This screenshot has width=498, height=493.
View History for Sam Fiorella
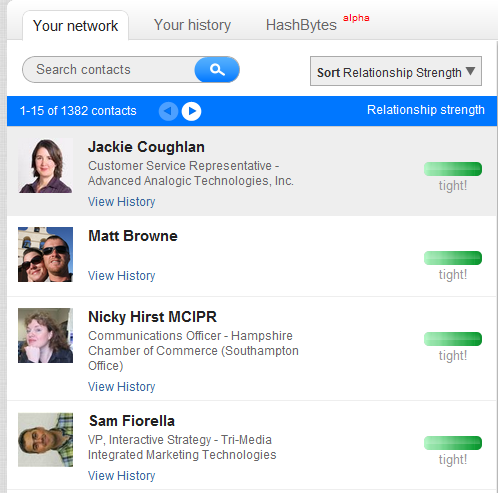click(121, 476)
